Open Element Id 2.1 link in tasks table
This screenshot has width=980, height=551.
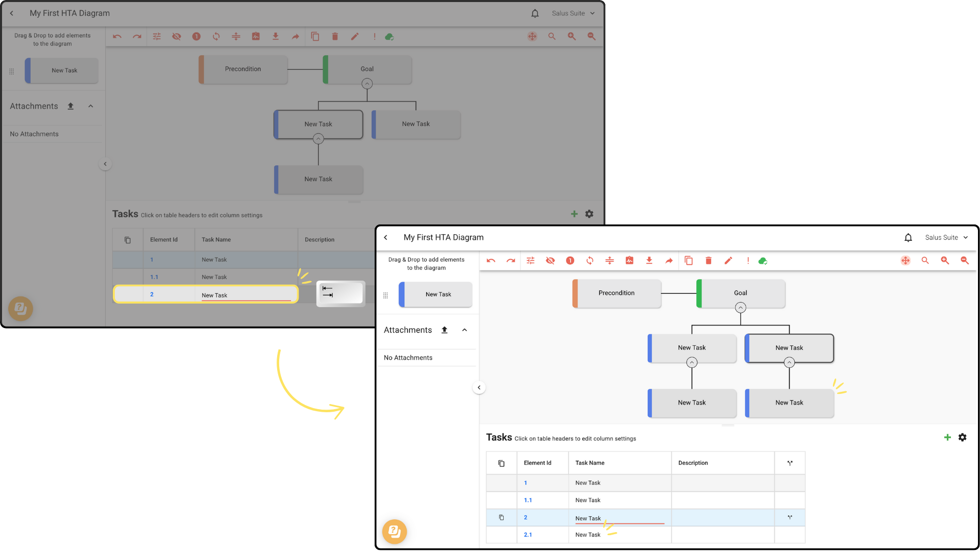tap(528, 535)
